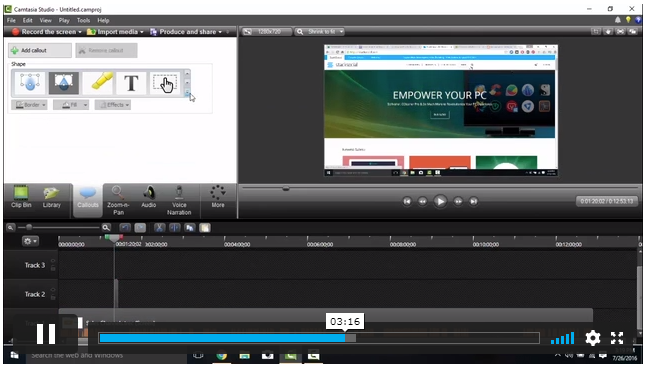Open the Effects dropdown
645x365 pixels.
pyautogui.click(x=113, y=105)
